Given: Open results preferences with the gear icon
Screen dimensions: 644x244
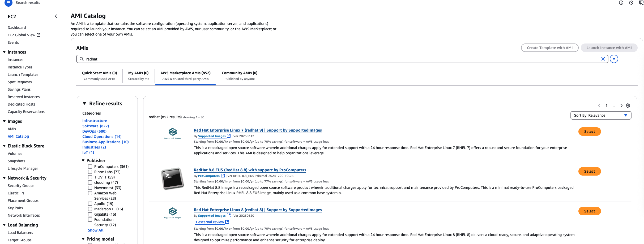Looking at the screenshot, I should pos(628,106).
